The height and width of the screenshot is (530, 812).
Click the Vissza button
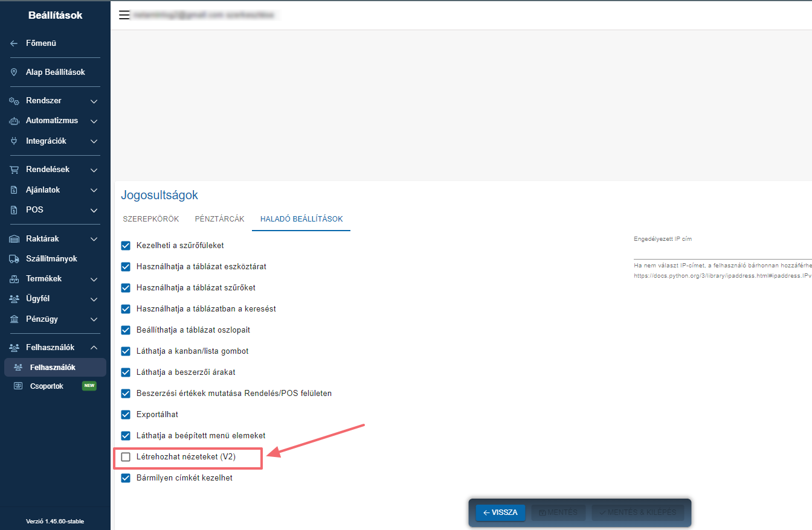(501, 512)
